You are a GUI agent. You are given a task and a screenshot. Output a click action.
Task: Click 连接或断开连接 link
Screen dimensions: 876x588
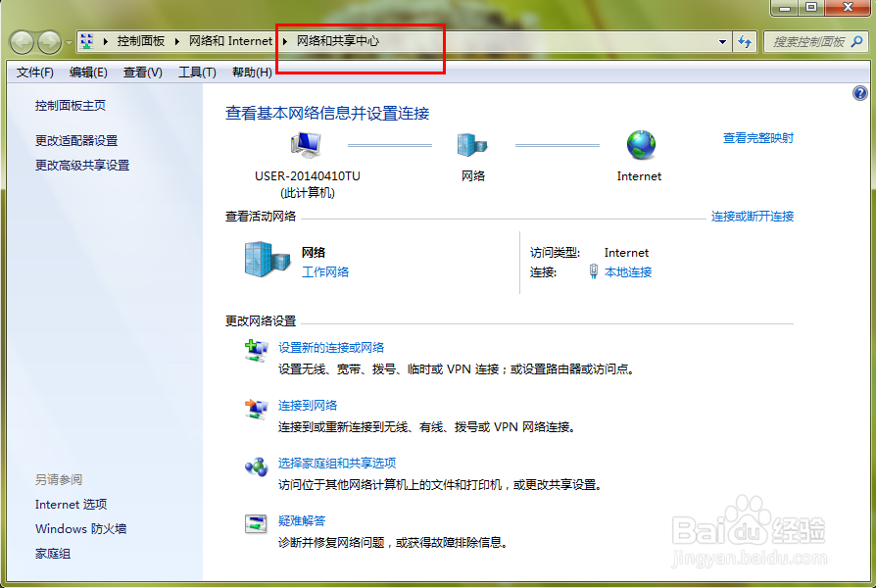pos(752,217)
